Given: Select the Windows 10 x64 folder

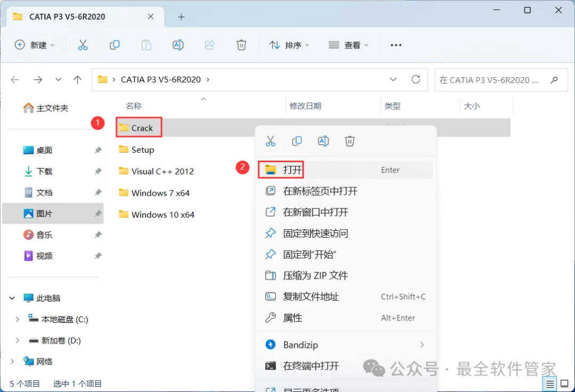Looking at the screenshot, I should coord(157,214).
